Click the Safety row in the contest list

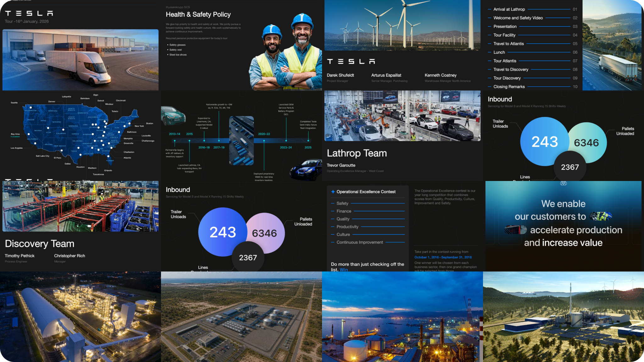pyautogui.click(x=368, y=203)
